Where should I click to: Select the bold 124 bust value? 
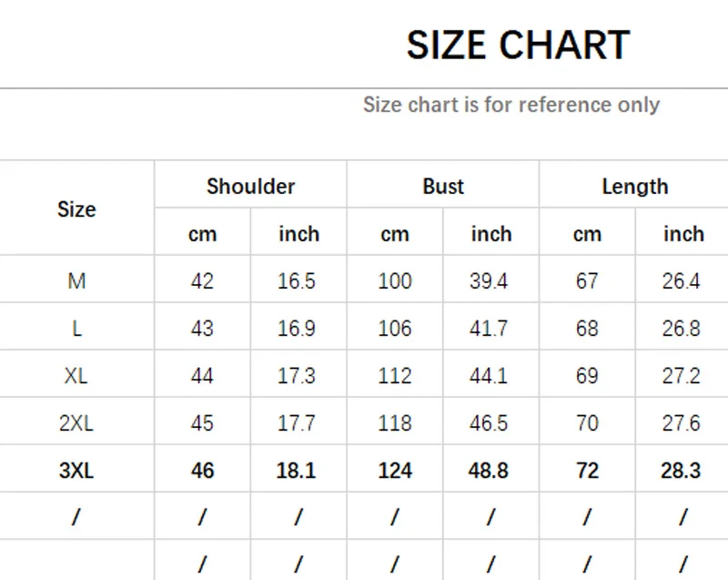[395, 471]
